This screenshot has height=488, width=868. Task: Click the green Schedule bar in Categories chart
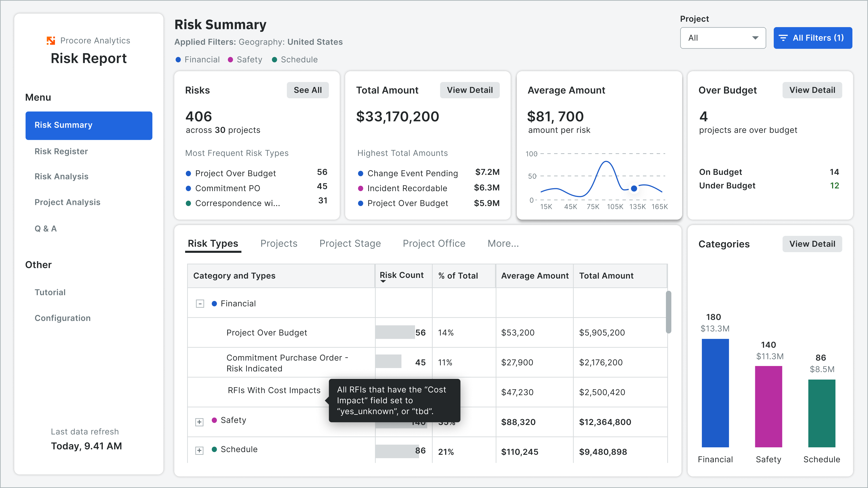click(821, 413)
